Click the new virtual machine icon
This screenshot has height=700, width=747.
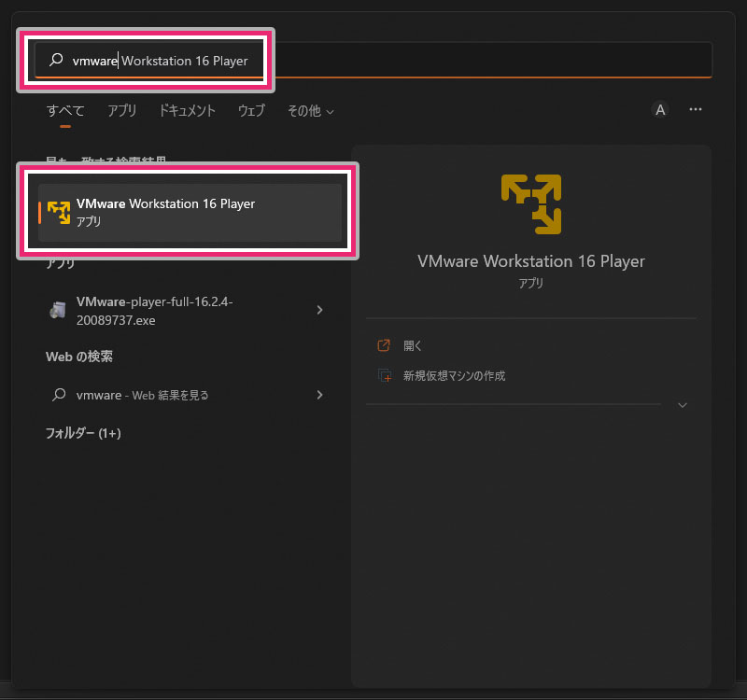pos(385,376)
